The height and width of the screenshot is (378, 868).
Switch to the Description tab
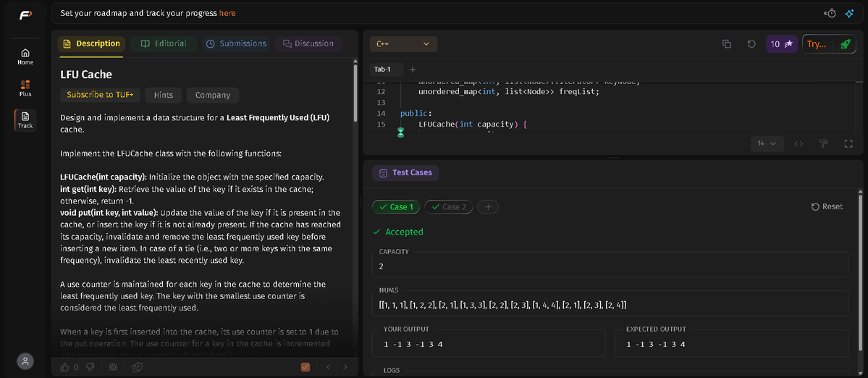[91, 43]
